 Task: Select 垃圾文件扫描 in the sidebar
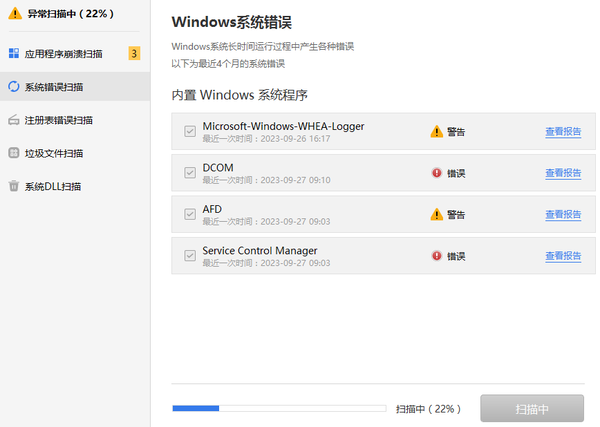coord(54,153)
